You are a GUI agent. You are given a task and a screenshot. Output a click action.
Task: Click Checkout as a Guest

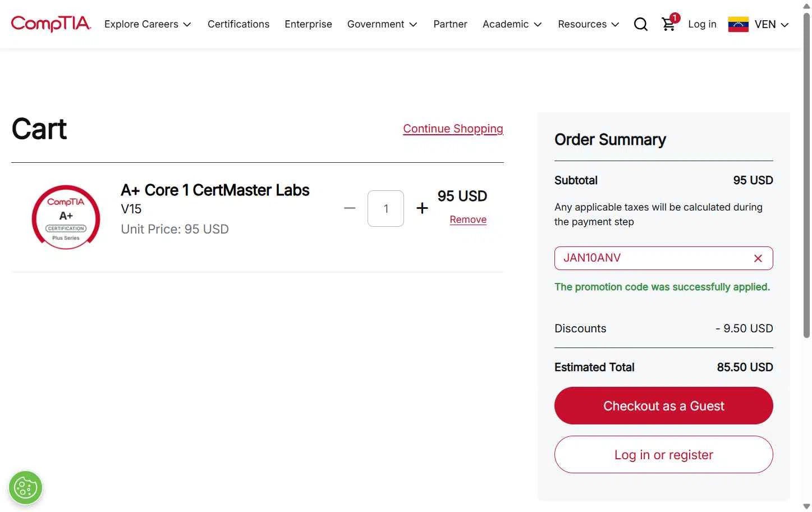(x=663, y=406)
